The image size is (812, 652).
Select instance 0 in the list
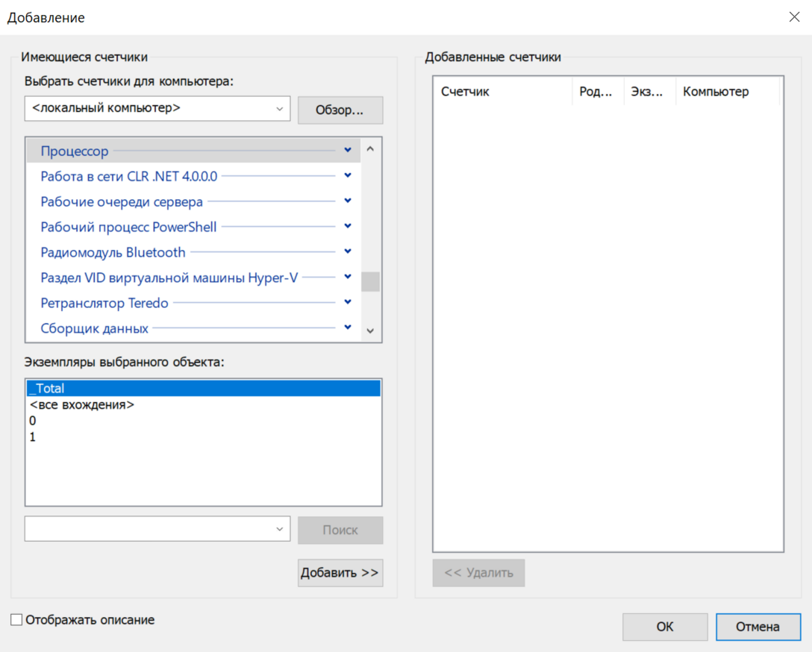[x=33, y=421]
